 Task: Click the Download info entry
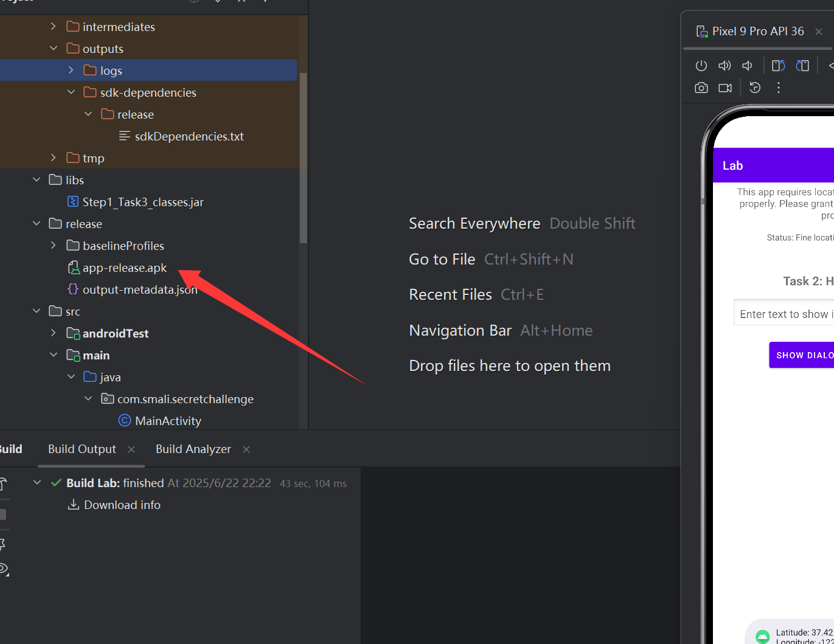point(122,505)
